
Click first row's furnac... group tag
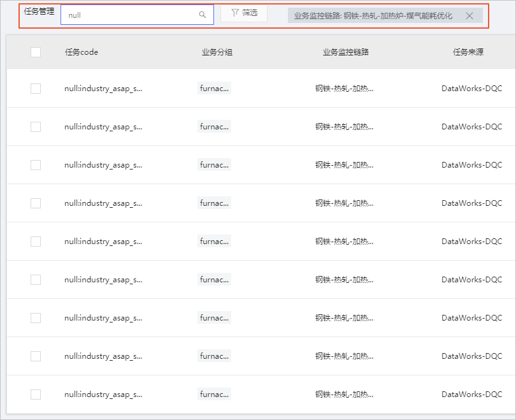[214, 88]
